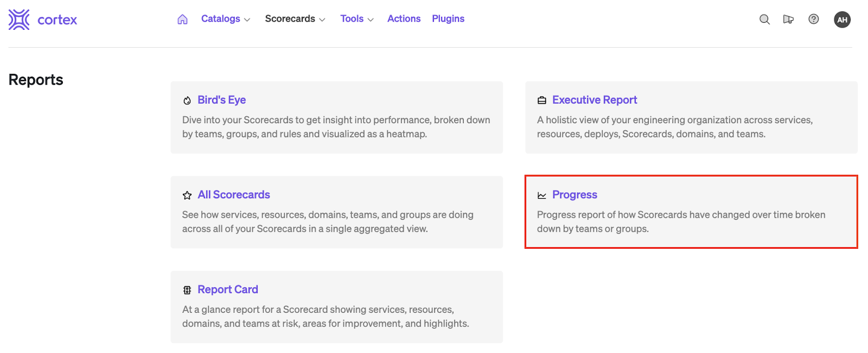Open the All Scorecards report link
Image resolution: width=868 pixels, height=353 pixels.
[x=233, y=195]
